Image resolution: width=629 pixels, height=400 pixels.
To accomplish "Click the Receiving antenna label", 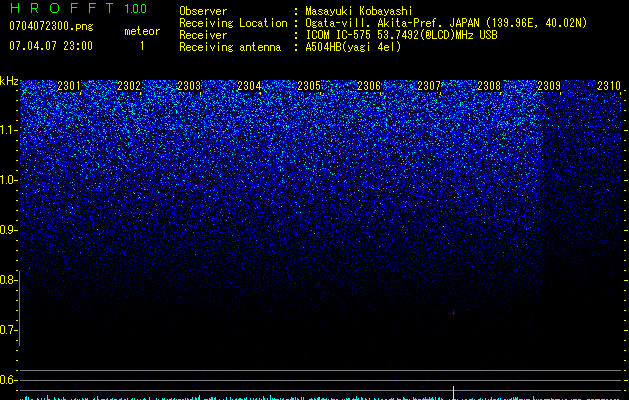I will tap(230, 47).
